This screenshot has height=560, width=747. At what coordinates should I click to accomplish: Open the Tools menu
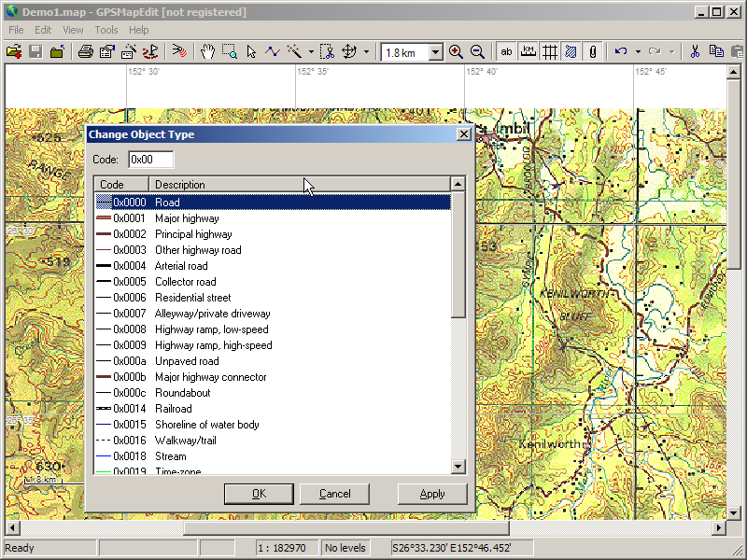pos(106,30)
